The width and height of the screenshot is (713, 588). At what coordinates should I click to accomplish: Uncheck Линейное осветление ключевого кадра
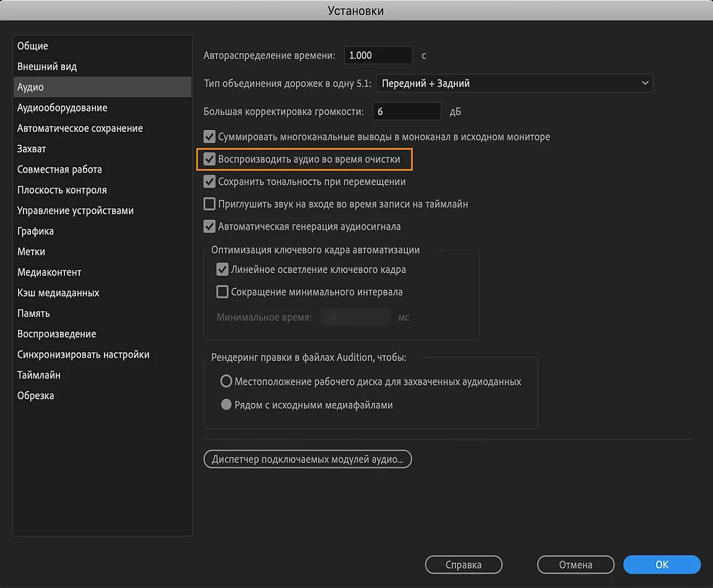pos(222,269)
